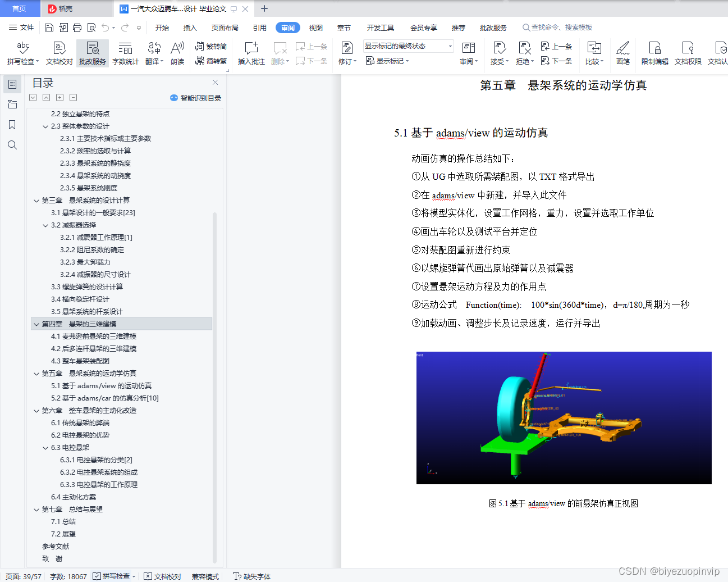
Task: Collapse 第三章 悬架系统的设计计算
Action: pyautogui.click(x=36, y=201)
